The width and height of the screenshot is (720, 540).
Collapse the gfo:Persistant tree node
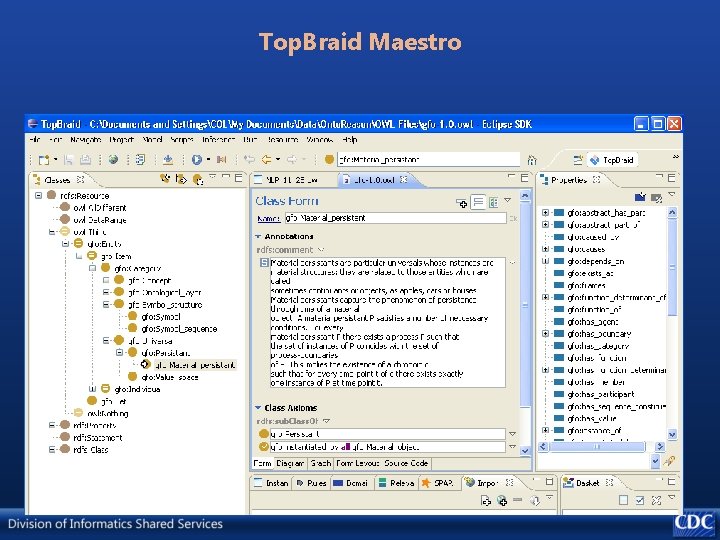click(119, 353)
